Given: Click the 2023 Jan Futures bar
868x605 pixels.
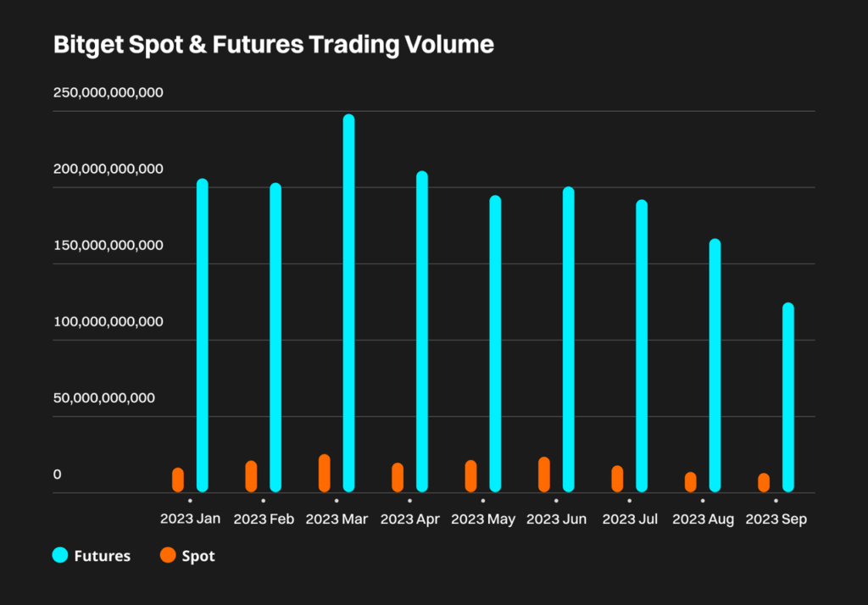Looking at the screenshot, I should point(202,335).
